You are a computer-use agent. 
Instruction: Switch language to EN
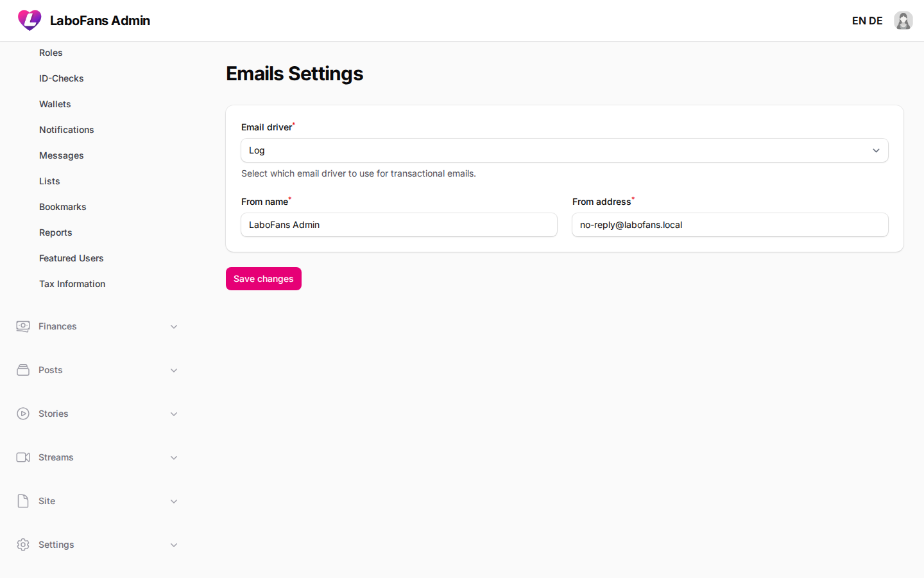click(x=859, y=21)
